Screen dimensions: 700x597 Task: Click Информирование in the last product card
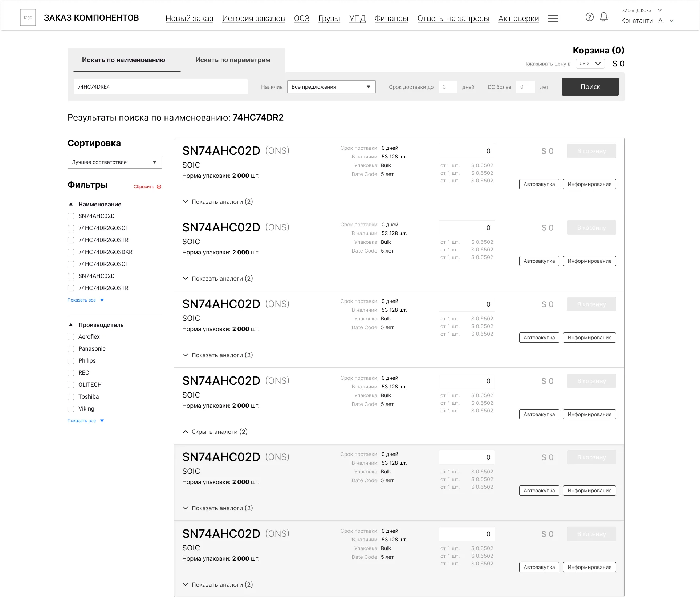tap(589, 567)
